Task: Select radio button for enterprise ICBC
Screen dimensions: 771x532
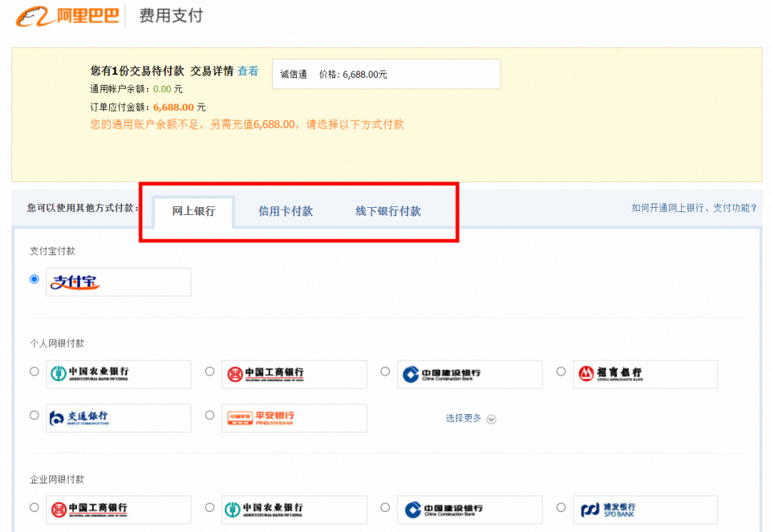Action: pos(34,507)
